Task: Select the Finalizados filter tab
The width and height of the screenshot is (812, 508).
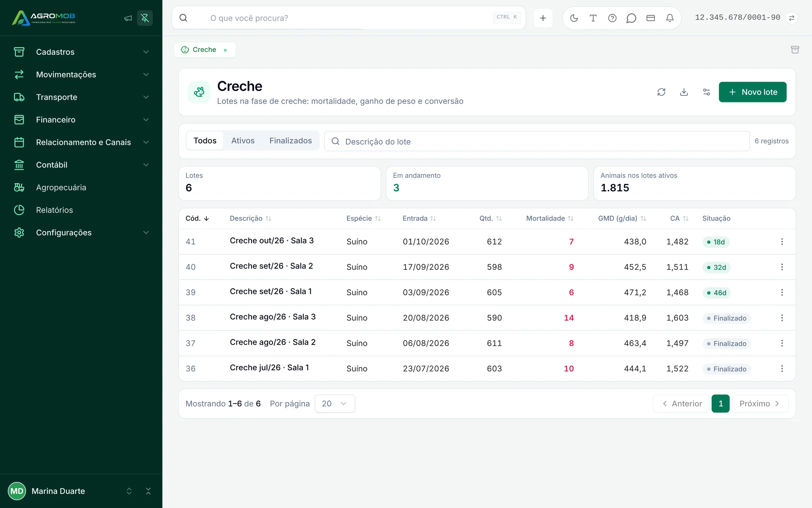Action: coord(291,141)
